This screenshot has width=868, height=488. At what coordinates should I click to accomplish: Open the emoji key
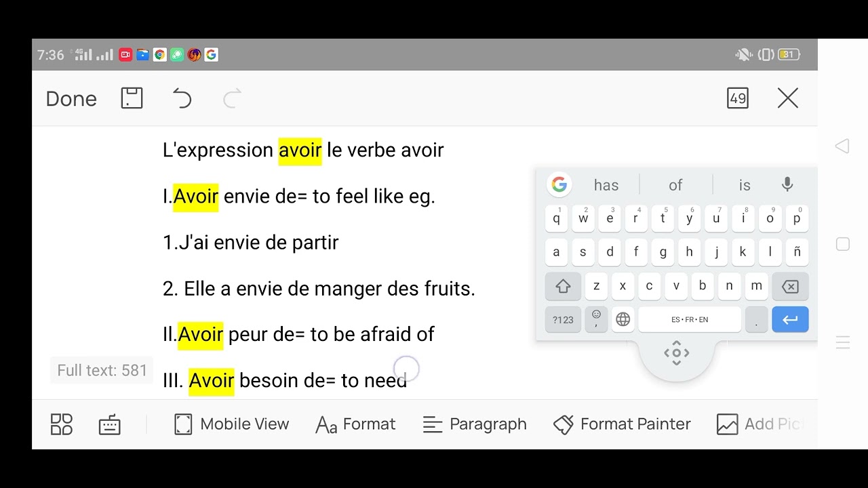[x=596, y=319]
